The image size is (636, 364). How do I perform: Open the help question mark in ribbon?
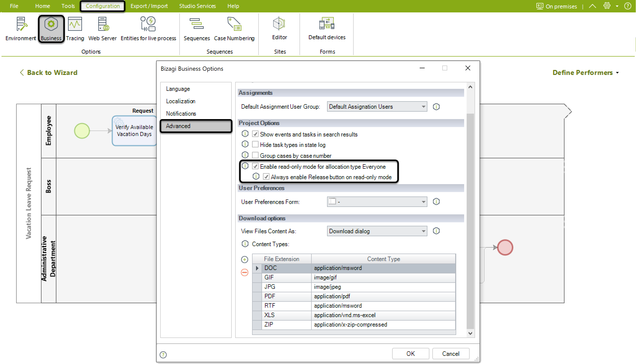[628, 6]
